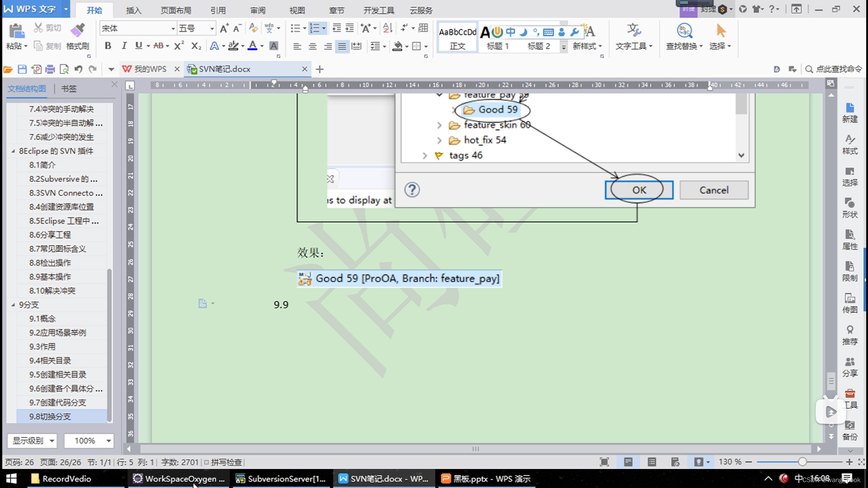Click decrease font size icon
868x488 pixels.
coord(237,28)
